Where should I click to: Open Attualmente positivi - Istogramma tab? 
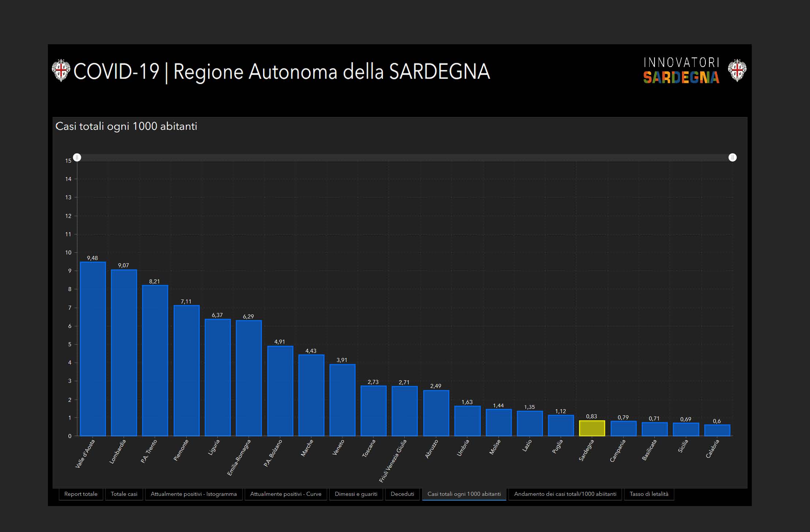[x=194, y=494]
